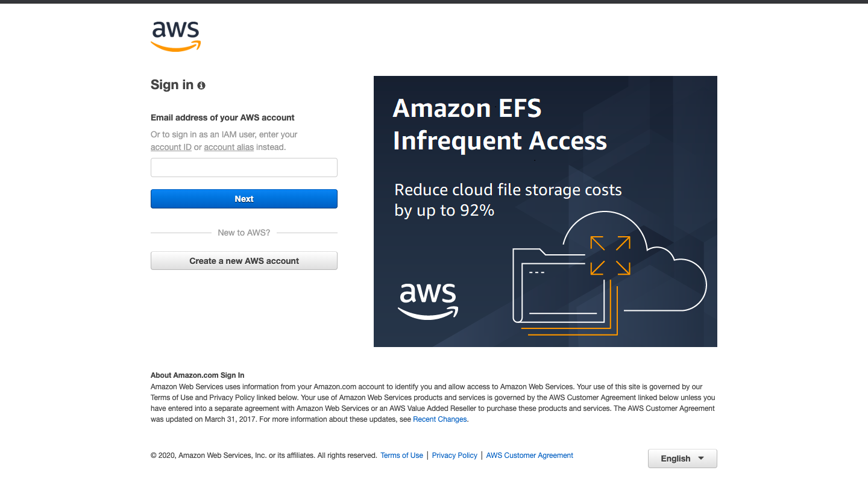868x479 pixels.
Task: Open the account ID link
Action: 171,147
